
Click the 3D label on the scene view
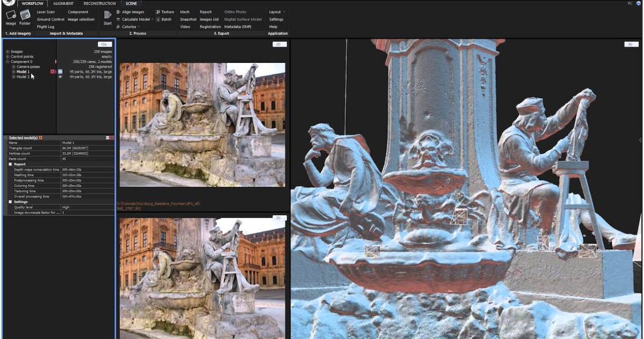pos(630,44)
